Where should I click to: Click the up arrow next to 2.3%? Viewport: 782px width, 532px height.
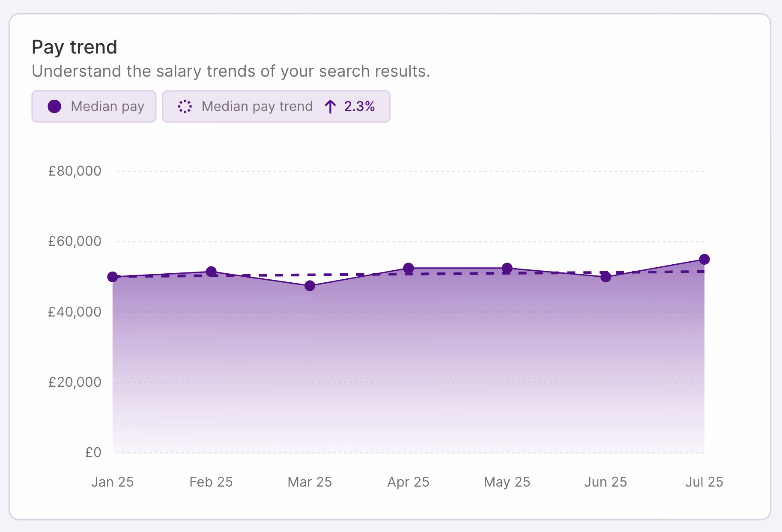[330, 106]
